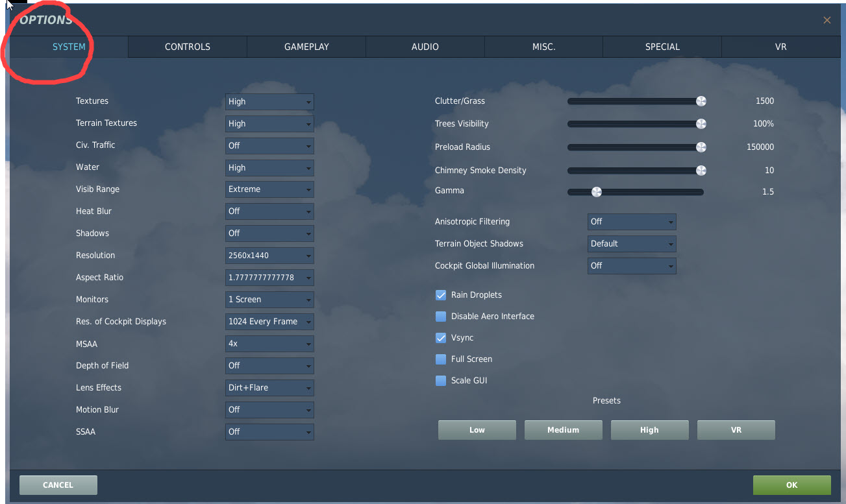Image resolution: width=846 pixels, height=504 pixels.
Task: Apply the High preset
Action: point(650,430)
